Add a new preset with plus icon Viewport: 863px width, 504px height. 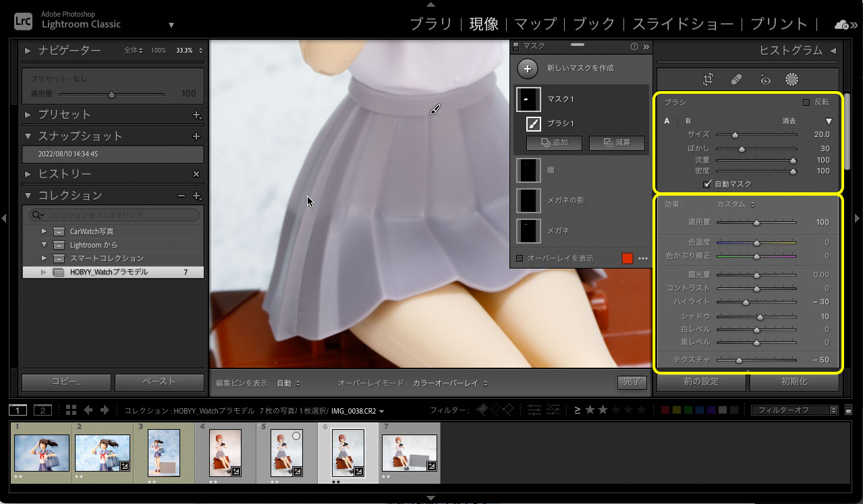pyautogui.click(x=196, y=115)
